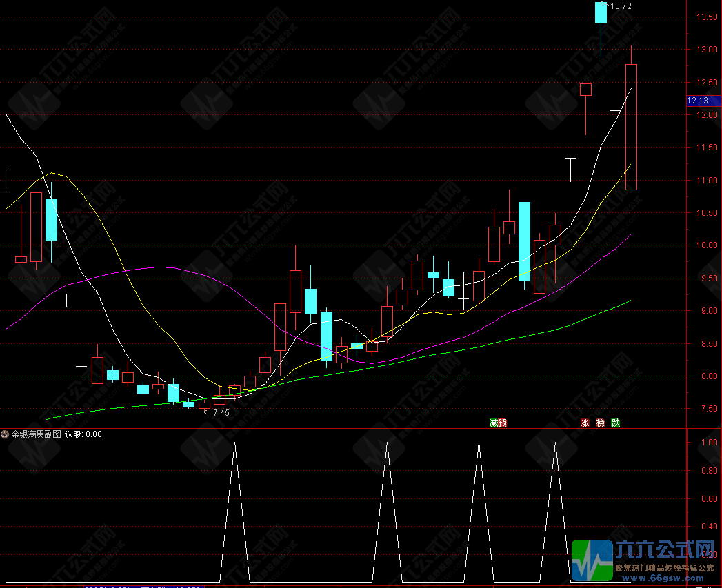Click the 13.50 label on price axis

[x=706, y=17]
